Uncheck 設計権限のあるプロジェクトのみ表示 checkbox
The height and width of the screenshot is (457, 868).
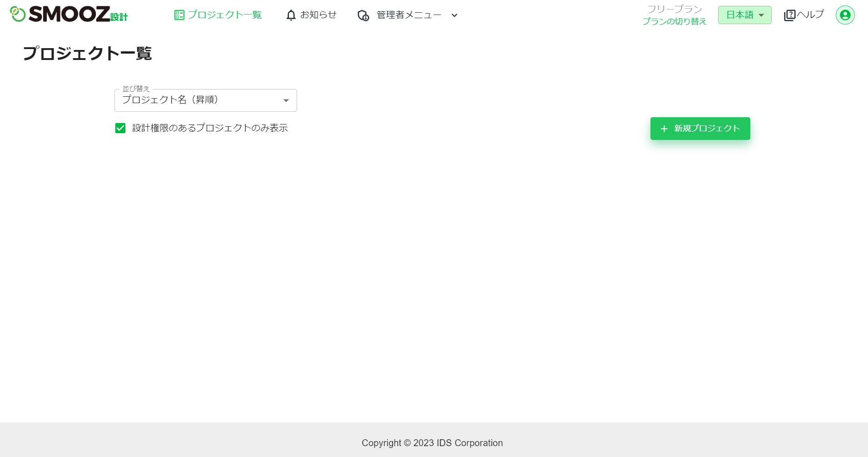pyautogui.click(x=120, y=128)
